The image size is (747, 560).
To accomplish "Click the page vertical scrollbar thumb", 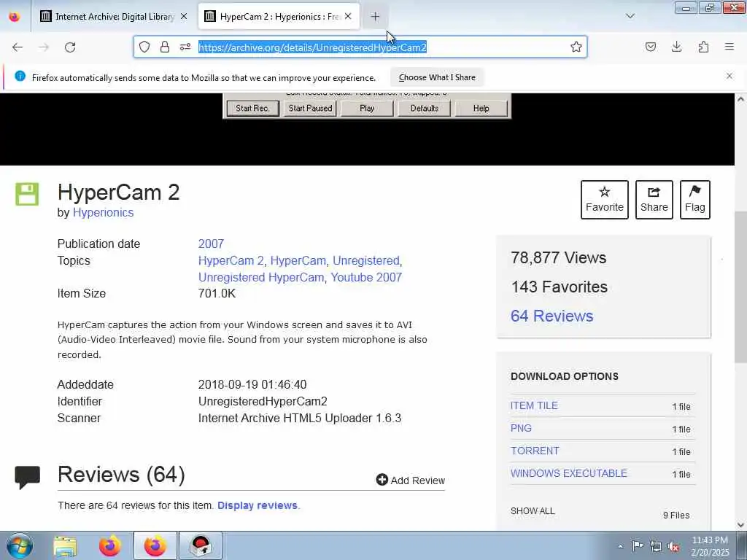I will pyautogui.click(x=740, y=286).
